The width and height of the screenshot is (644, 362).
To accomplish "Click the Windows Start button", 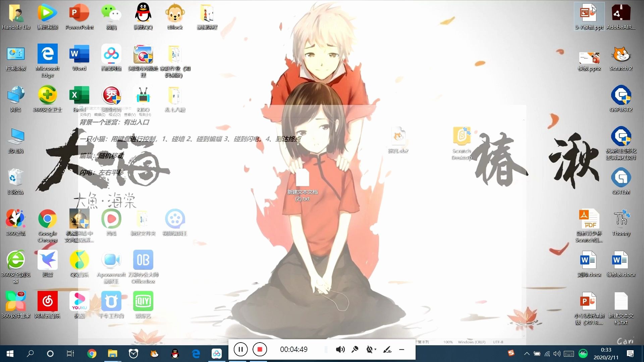I will [10, 354].
